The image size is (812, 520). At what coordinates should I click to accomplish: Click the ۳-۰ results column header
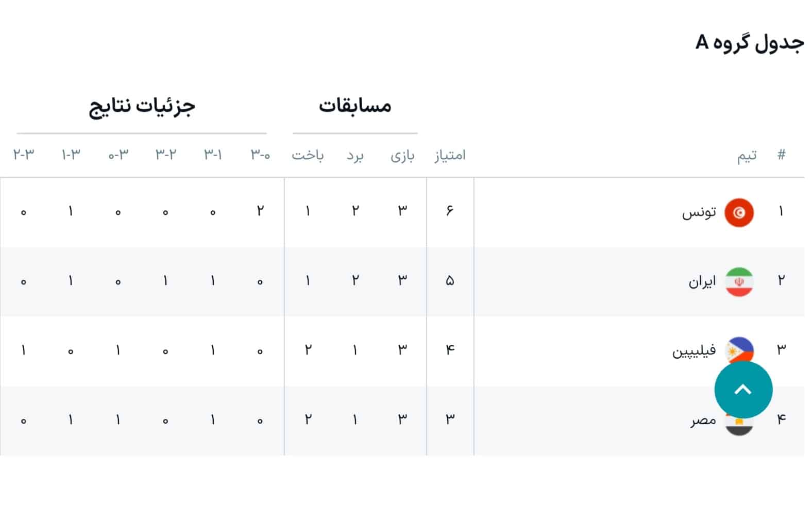coord(259,155)
